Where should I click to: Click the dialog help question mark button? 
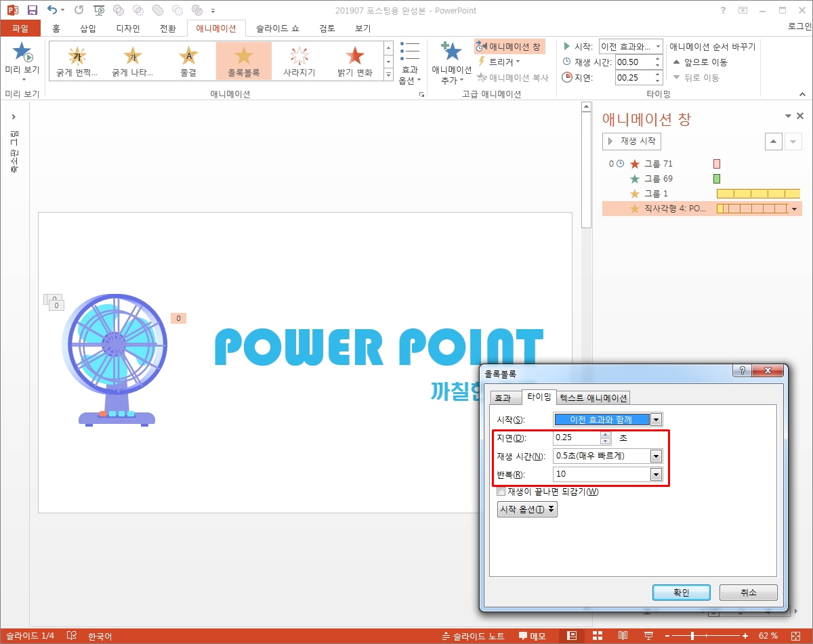click(743, 371)
